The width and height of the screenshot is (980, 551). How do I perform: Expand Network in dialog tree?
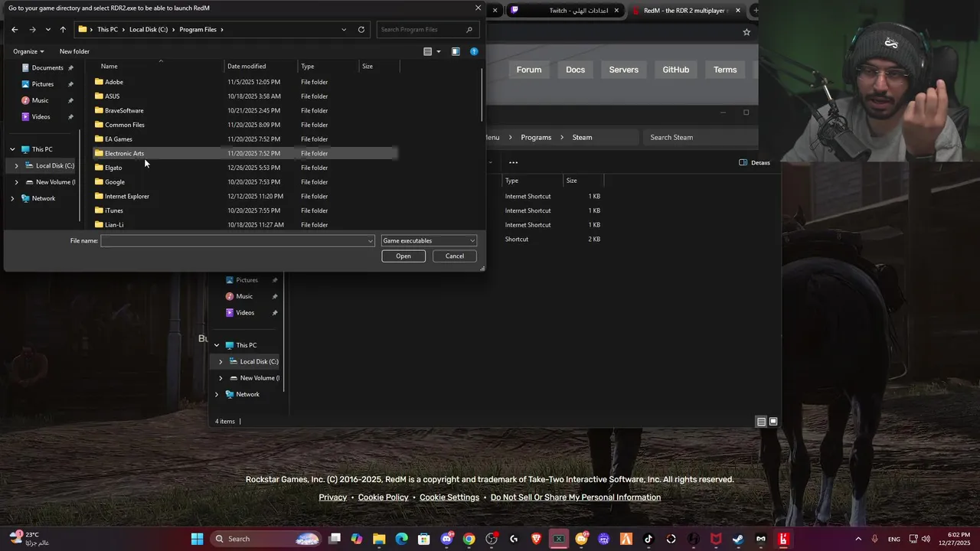coord(12,198)
